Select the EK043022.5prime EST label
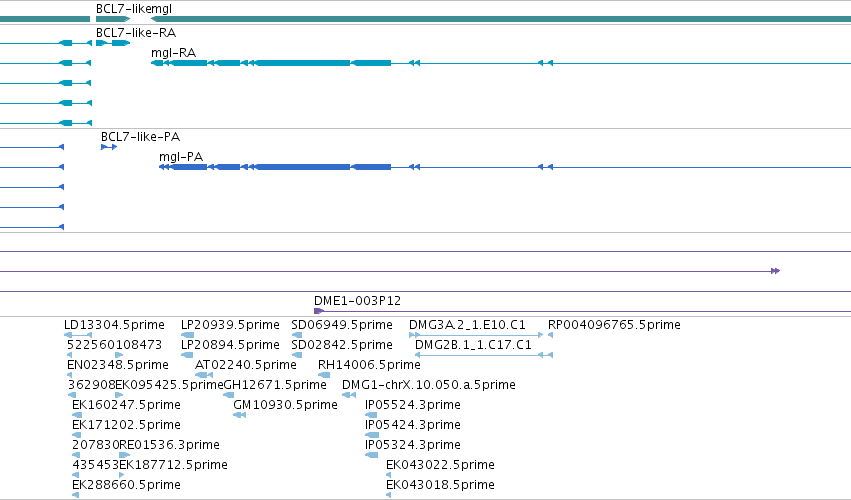851x500 pixels. point(440,465)
